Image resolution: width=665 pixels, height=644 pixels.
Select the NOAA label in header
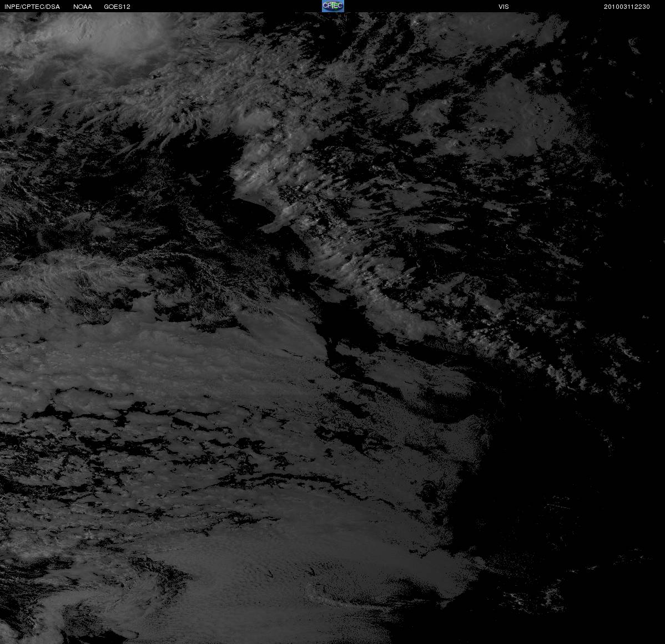[83, 7]
